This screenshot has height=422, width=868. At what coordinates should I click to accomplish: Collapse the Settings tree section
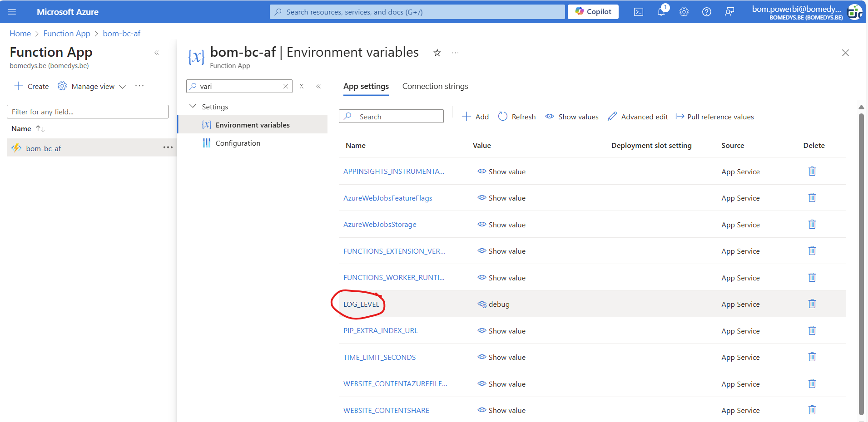[193, 106]
